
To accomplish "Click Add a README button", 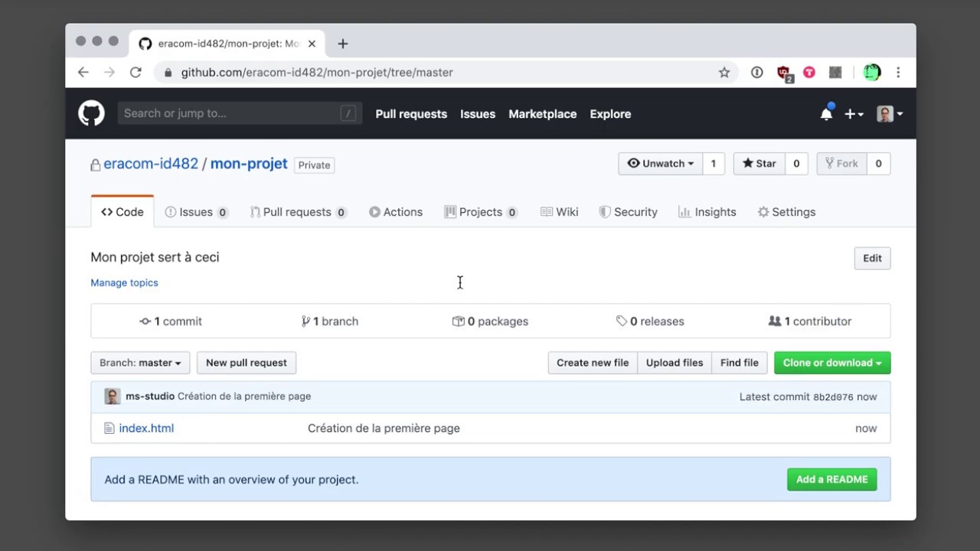I will tap(832, 479).
